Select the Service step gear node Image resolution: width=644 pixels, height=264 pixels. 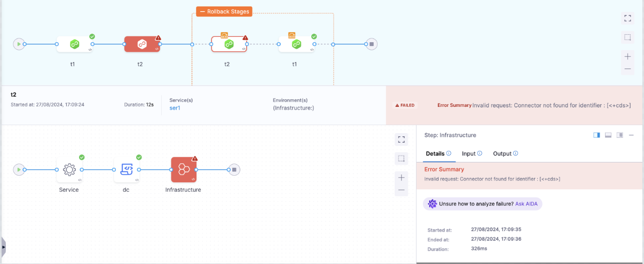click(x=69, y=170)
